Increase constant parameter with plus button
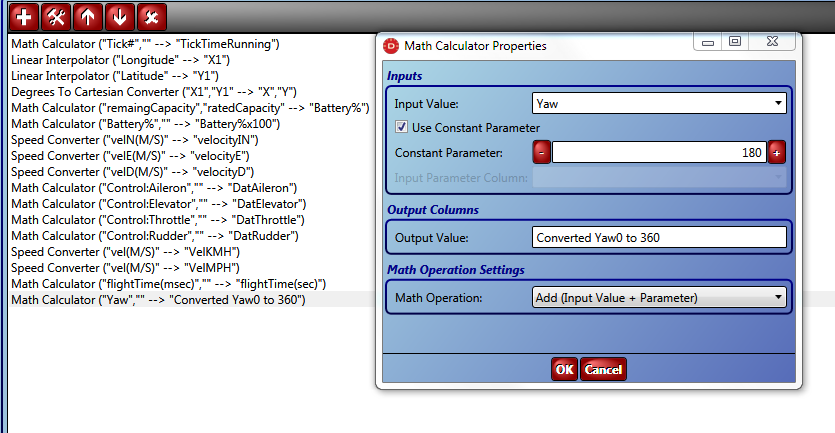The width and height of the screenshot is (835, 433). point(776,152)
